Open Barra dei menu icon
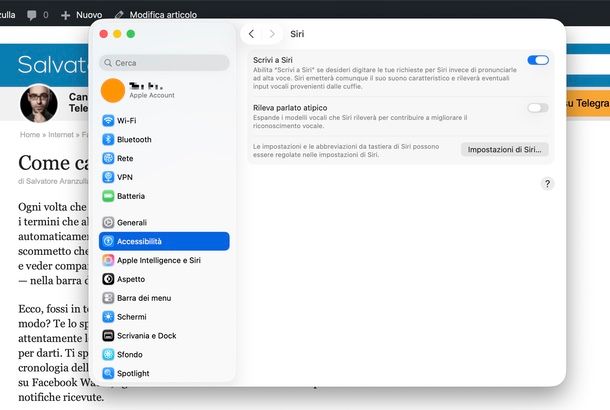The image size is (610, 410). point(108,298)
